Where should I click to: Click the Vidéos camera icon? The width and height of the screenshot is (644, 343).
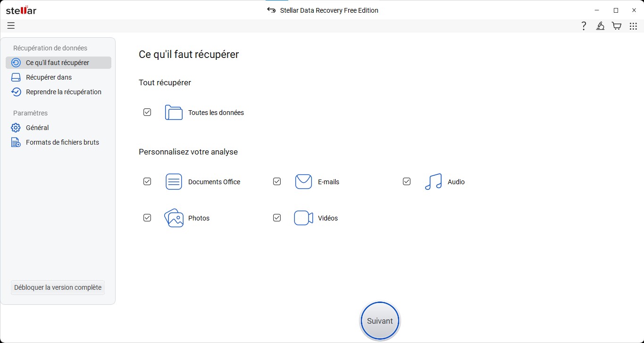tap(303, 218)
